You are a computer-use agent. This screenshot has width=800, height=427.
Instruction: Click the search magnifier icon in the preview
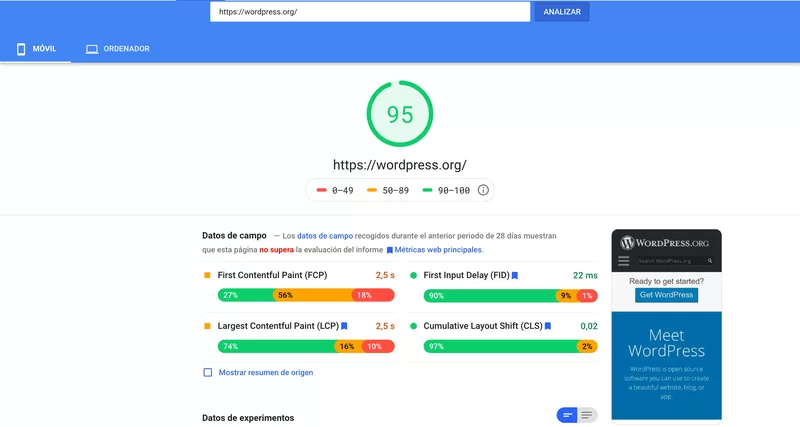coord(710,261)
